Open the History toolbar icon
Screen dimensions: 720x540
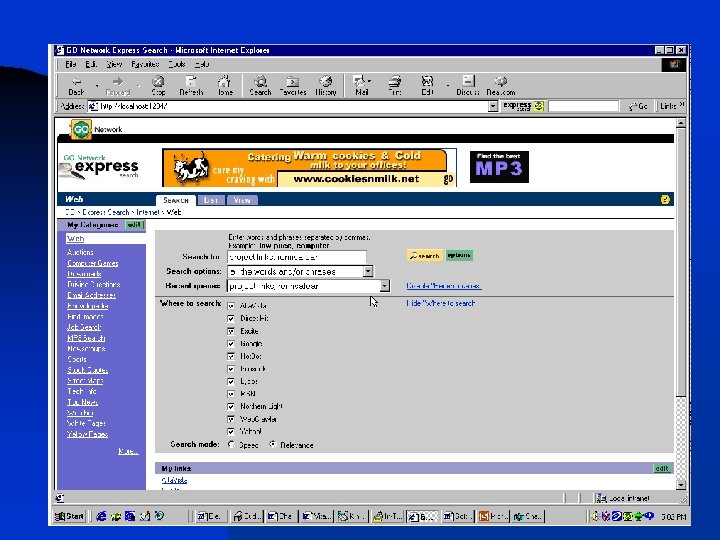326,86
